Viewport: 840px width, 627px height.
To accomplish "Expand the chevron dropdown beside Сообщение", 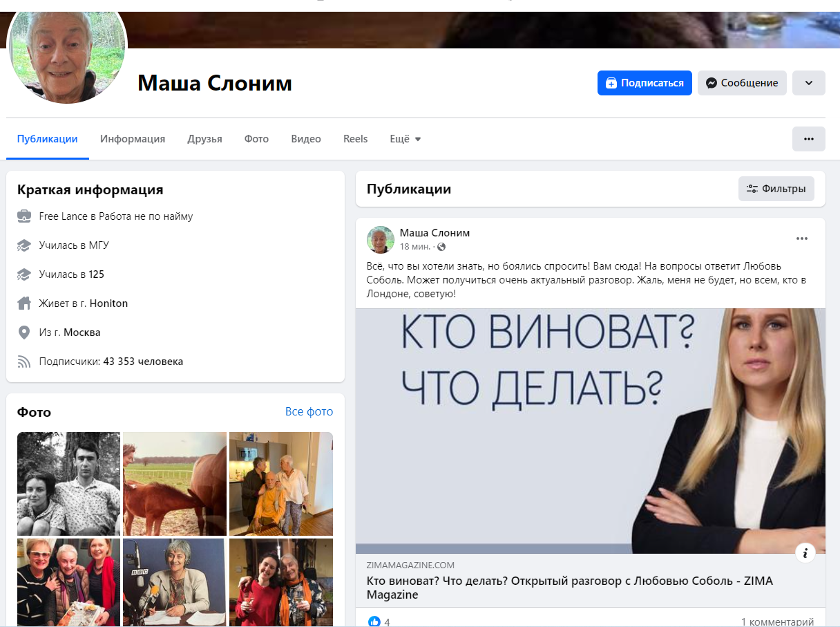I will (809, 83).
